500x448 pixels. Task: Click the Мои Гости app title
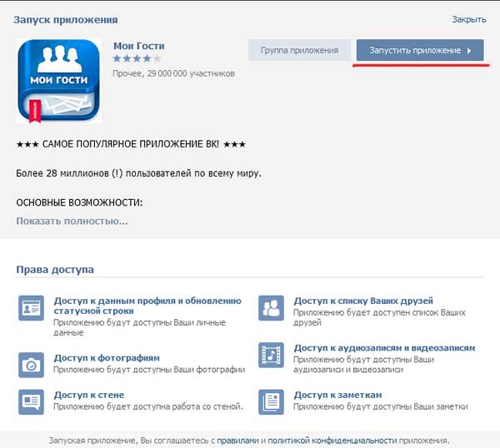[x=138, y=46]
